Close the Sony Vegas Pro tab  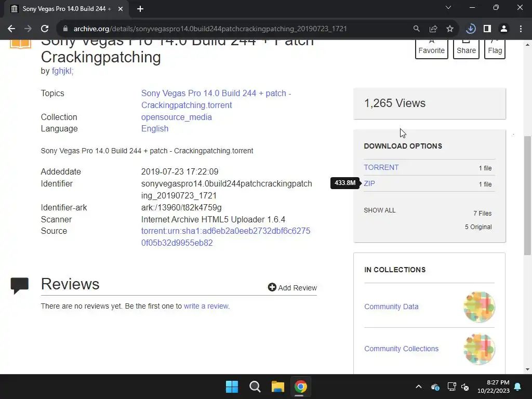(121, 9)
